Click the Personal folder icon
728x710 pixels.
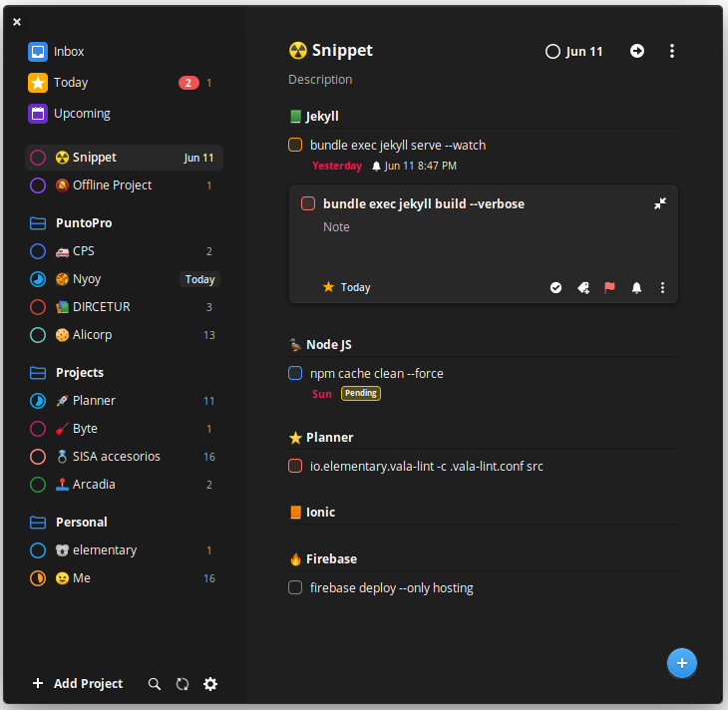click(38, 523)
